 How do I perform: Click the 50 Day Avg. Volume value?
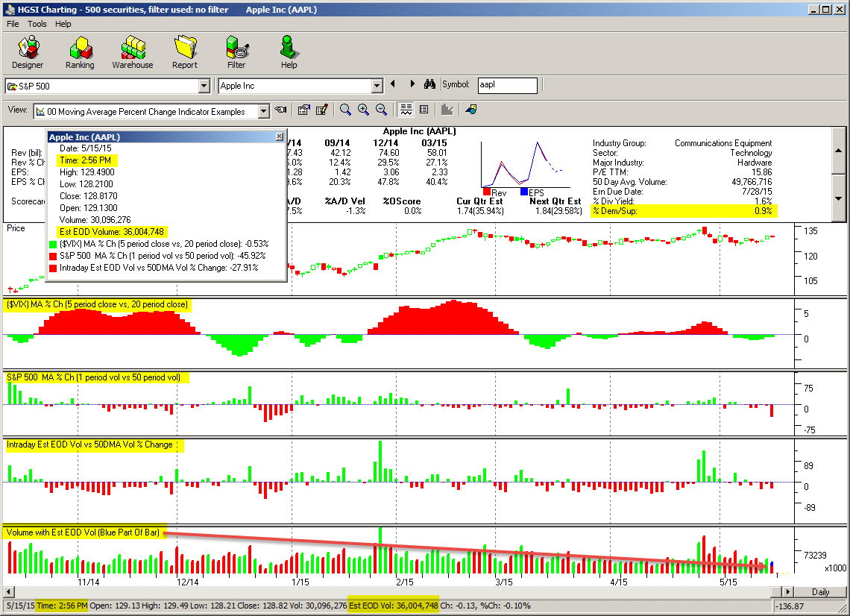coord(752,182)
